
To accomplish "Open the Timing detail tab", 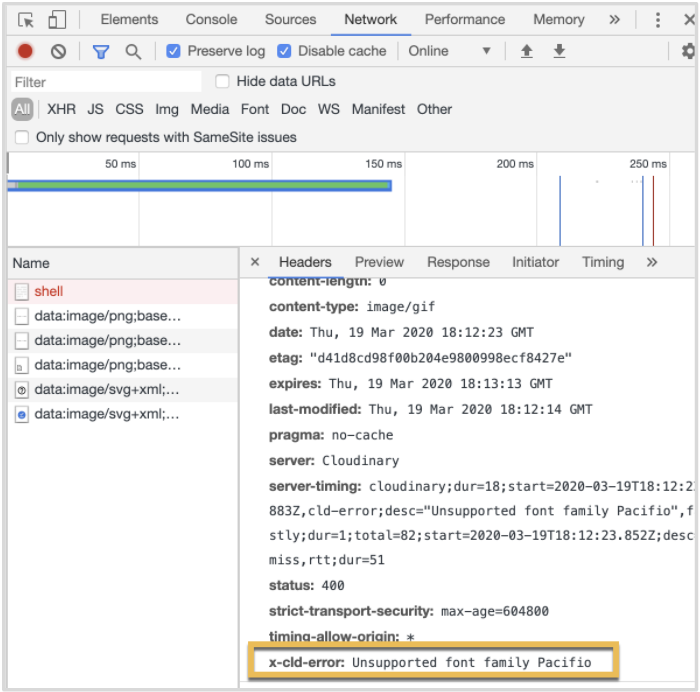I will click(x=603, y=262).
